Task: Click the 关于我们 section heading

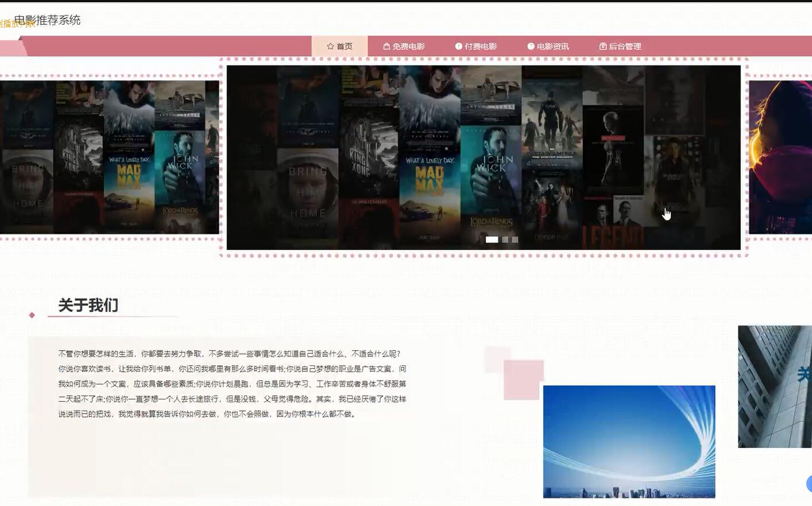Action: 88,305
